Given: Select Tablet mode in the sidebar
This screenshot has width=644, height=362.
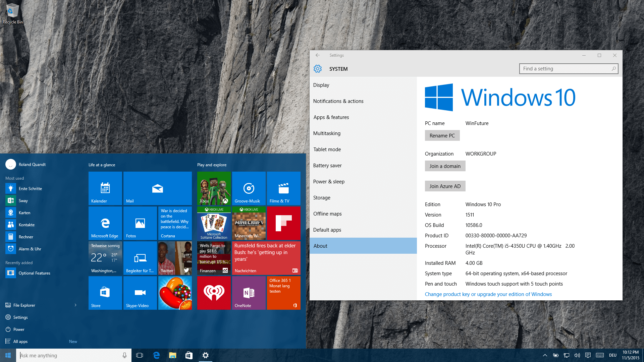Looking at the screenshot, I should [327, 149].
